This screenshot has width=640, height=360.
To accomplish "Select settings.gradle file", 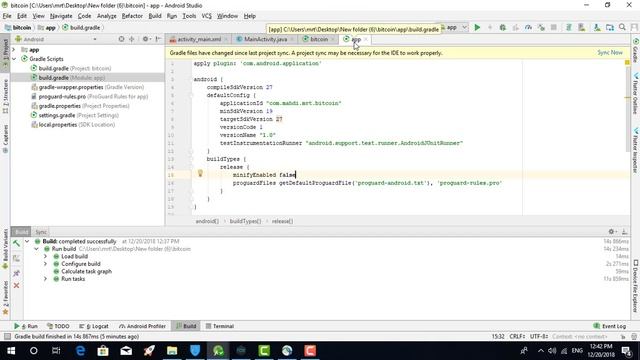I will click(x=75, y=115).
